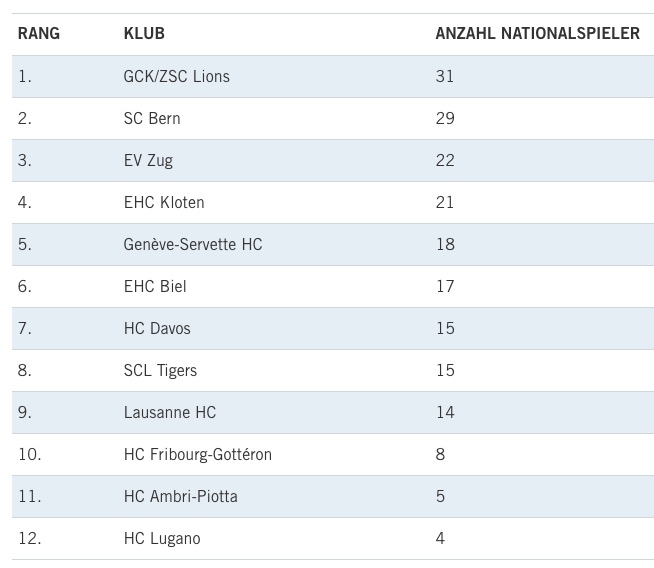Select the HC Ambri-Piotta entry
The width and height of the screenshot is (654, 568).
coord(181,496)
